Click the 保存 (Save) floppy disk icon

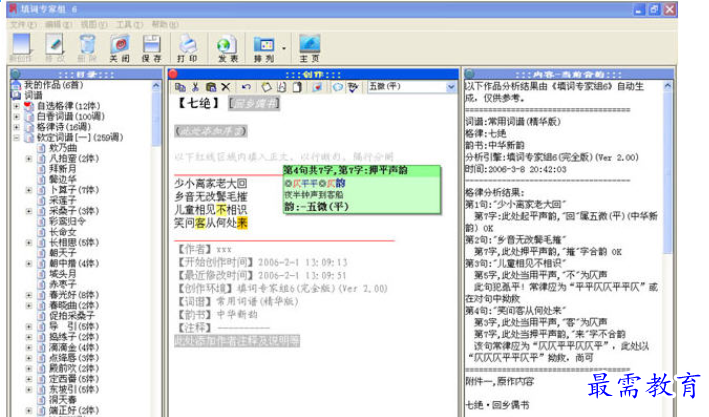[152, 47]
